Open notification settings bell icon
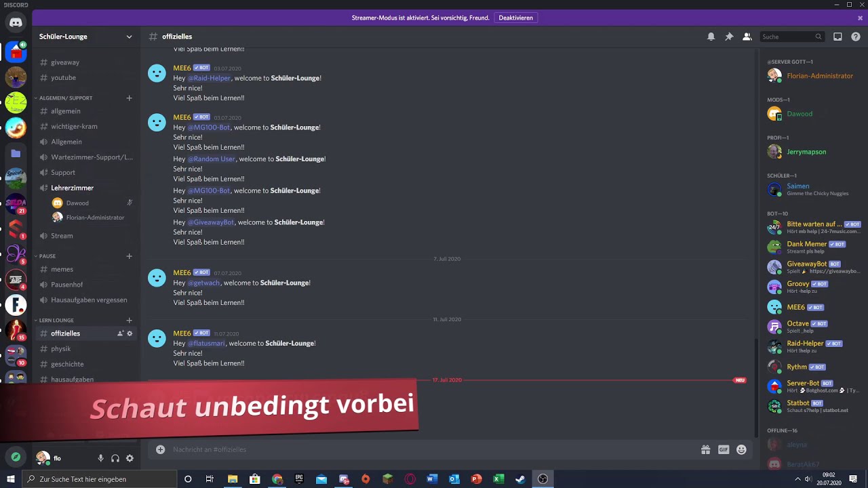 click(x=711, y=37)
